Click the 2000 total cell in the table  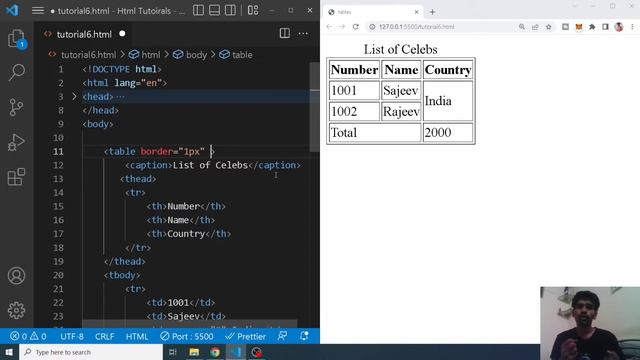(448, 133)
